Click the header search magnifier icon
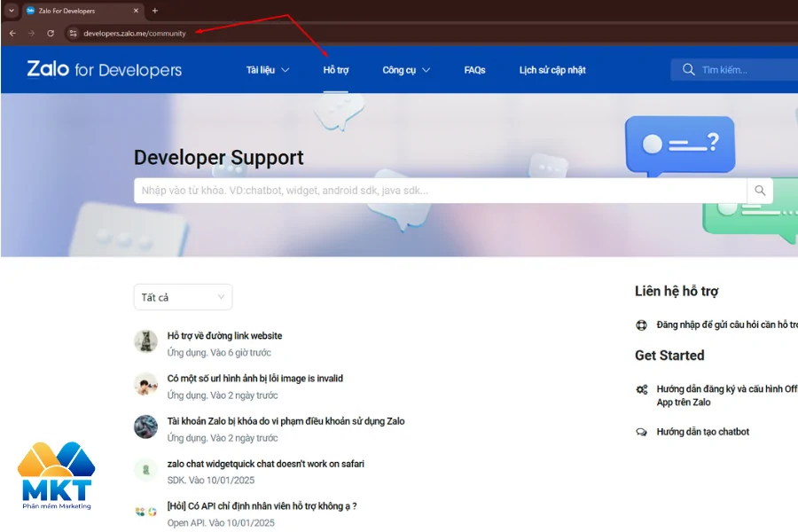 point(688,69)
